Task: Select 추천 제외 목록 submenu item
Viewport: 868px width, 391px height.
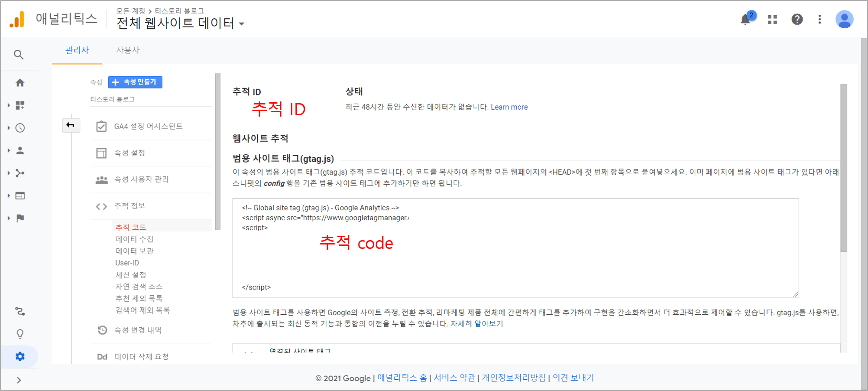Action: 139,298
